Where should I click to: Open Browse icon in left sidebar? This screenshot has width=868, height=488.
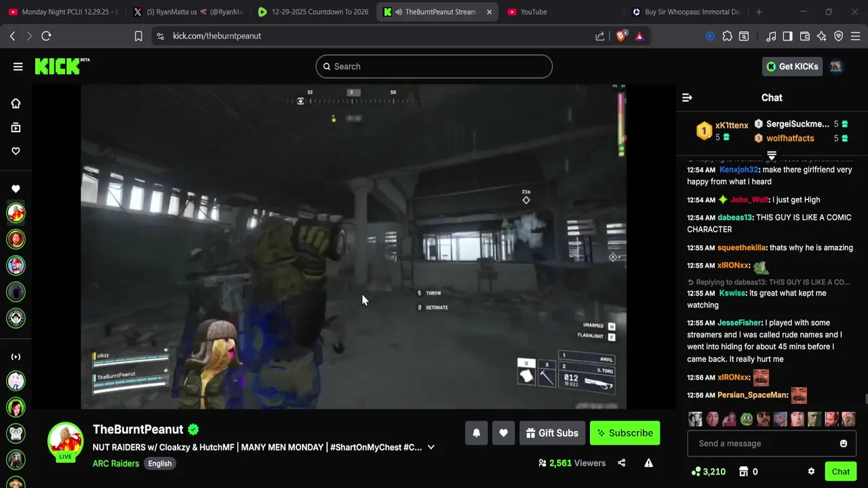click(x=16, y=127)
